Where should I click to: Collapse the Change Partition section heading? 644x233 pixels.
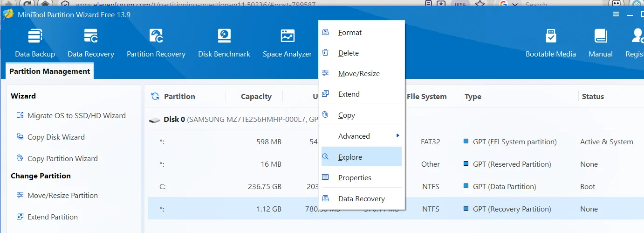coord(41,176)
